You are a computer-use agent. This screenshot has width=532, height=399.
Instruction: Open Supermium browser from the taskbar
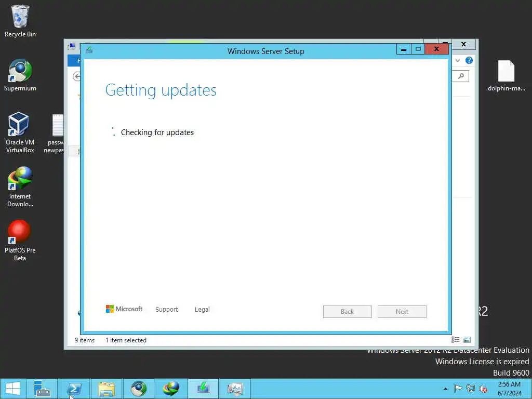pyautogui.click(x=138, y=389)
